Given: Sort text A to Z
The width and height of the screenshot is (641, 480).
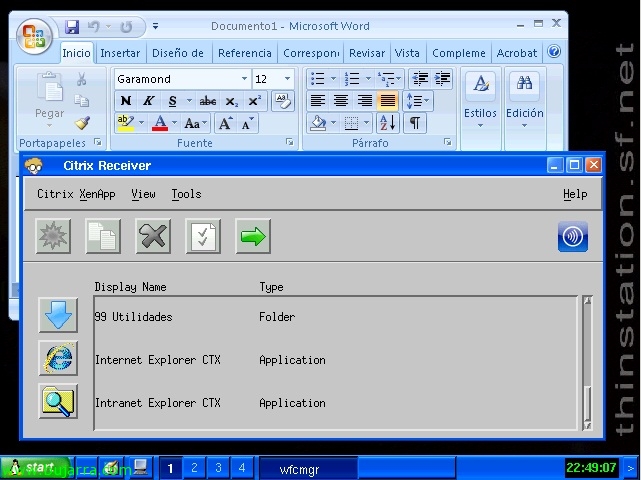Looking at the screenshot, I should point(387,123).
